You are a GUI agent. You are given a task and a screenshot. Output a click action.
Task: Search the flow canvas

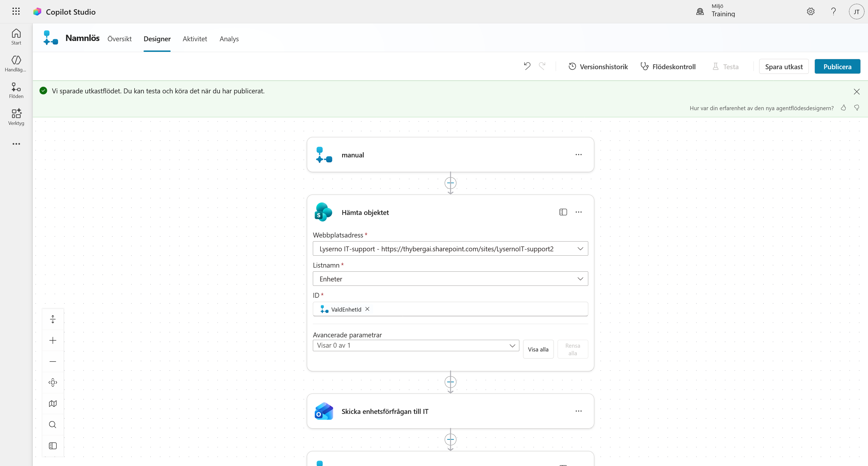53,424
